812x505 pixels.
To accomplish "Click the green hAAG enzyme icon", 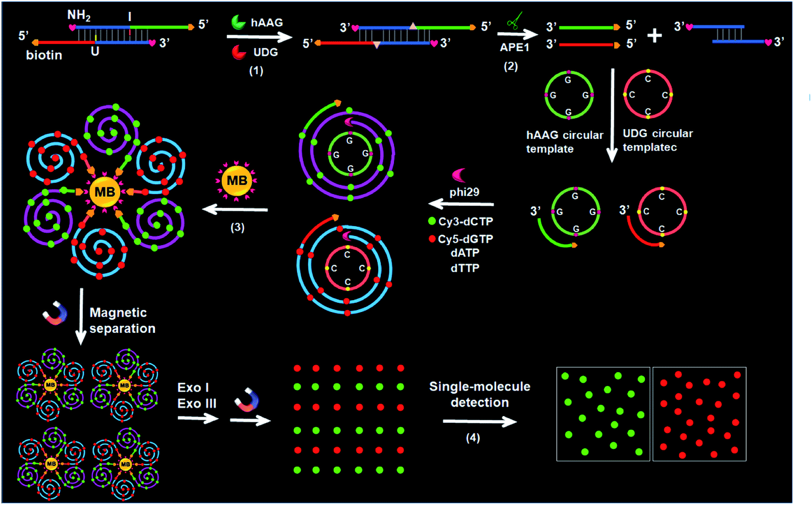I will click(x=238, y=22).
